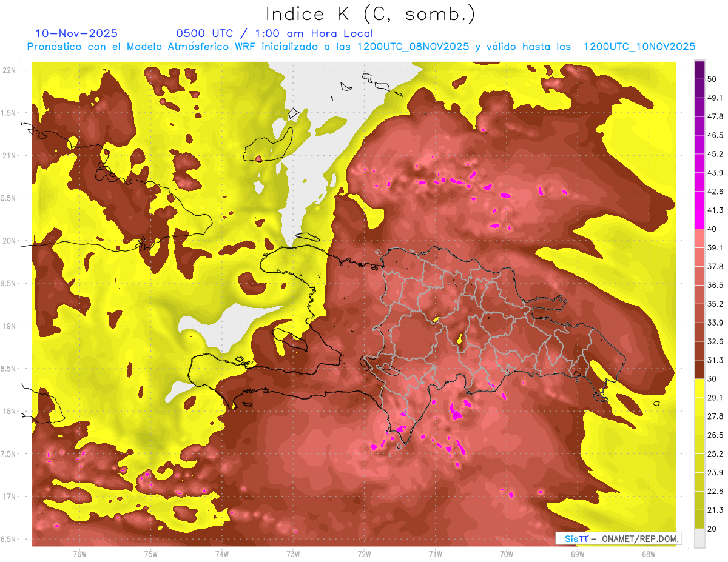Click the '69W' longitude label

click(x=577, y=554)
